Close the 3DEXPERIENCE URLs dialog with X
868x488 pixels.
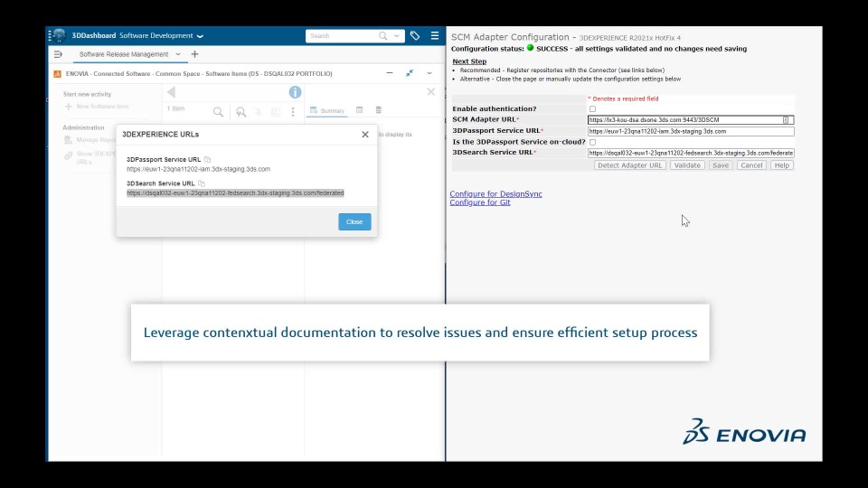pyautogui.click(x=365, y=135)
